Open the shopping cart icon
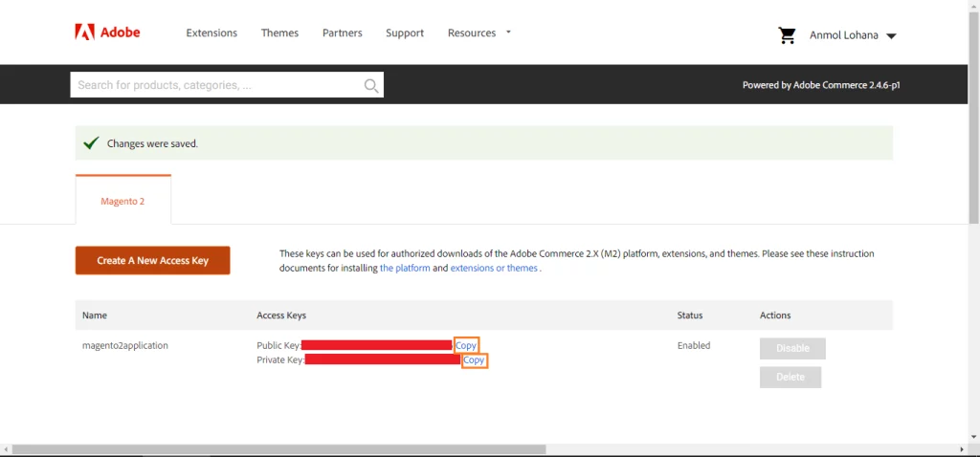The width and height of the screenshot is (980, 457). point(787,35)
